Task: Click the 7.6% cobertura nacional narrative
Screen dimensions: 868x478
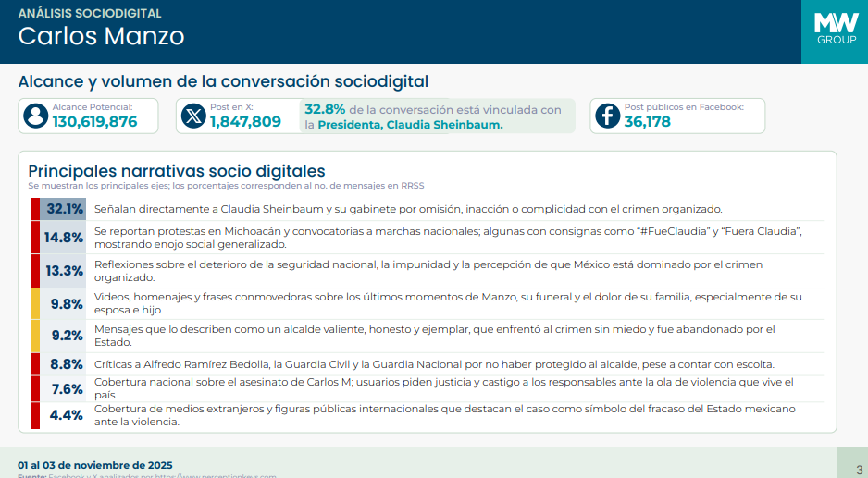Action: (443, 387)
